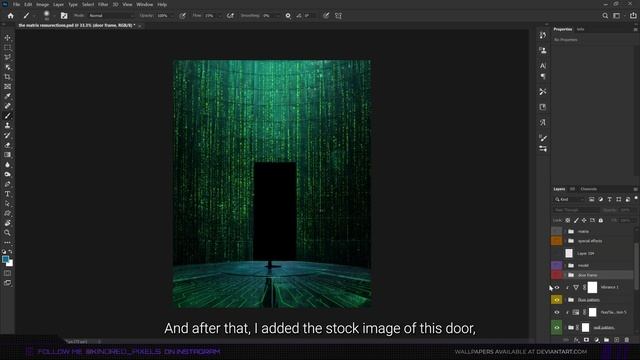The height and width of the screenshot is (360, 640).
Task: Hide the Vibrance 1 adjustment layer
Action: [557, 287]
